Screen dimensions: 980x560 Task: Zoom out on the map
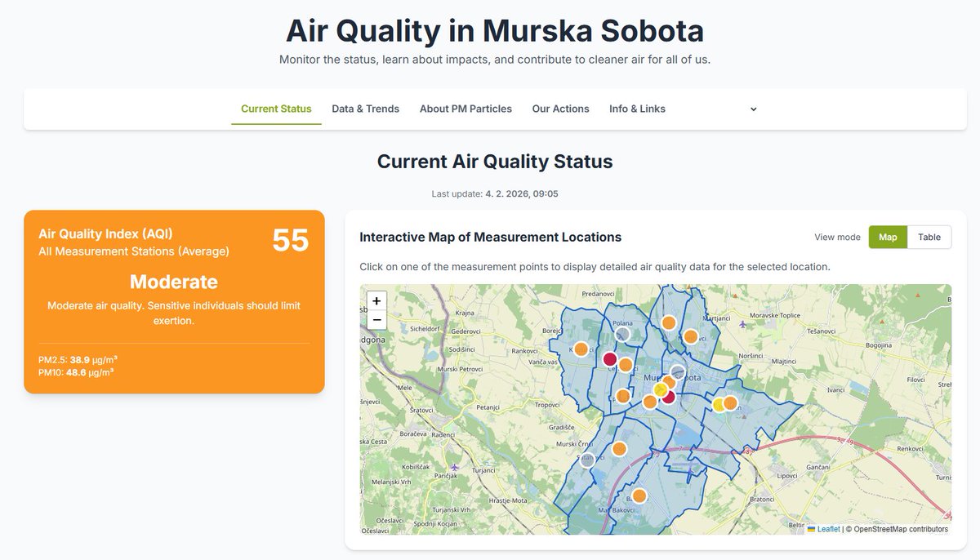point(376,319)
